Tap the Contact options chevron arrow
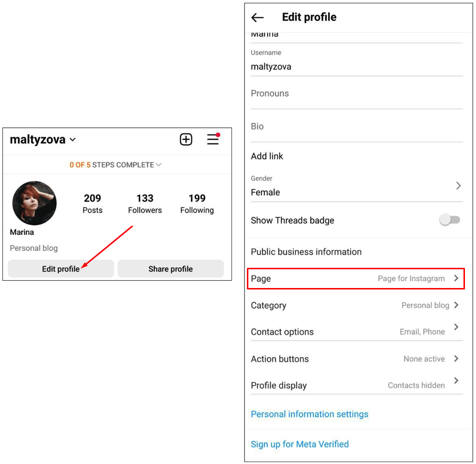Screen dimensions: 476x464 (456, 327)
